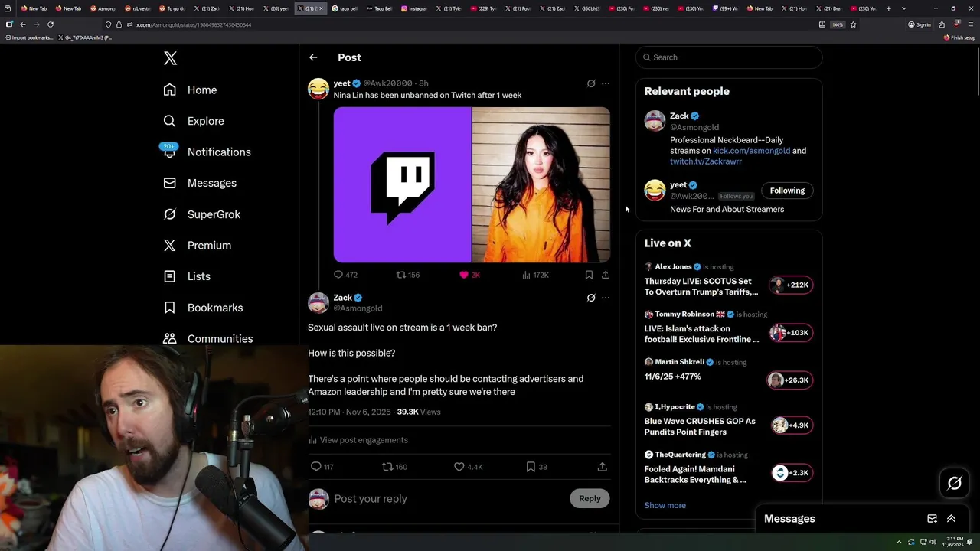The width and height of the screenshot is (980, 551).
Task: Open kick.com/asmongold link
Action: point(751,151)
